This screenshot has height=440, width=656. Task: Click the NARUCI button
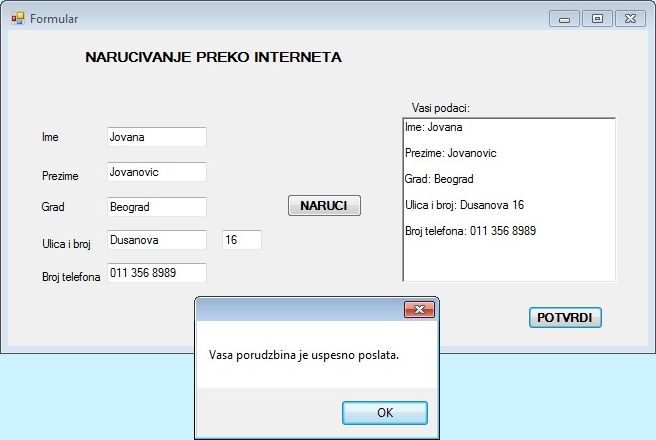324,205
